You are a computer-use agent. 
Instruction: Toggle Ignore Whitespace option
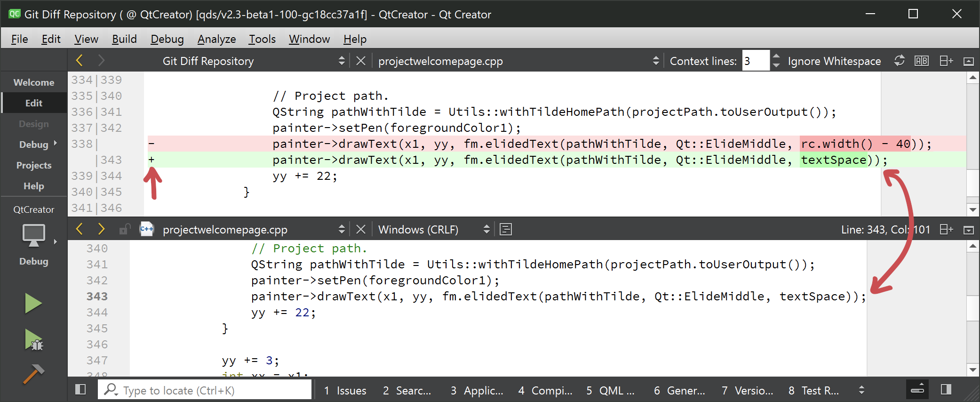pyautogui.click(x=834, y=61)
